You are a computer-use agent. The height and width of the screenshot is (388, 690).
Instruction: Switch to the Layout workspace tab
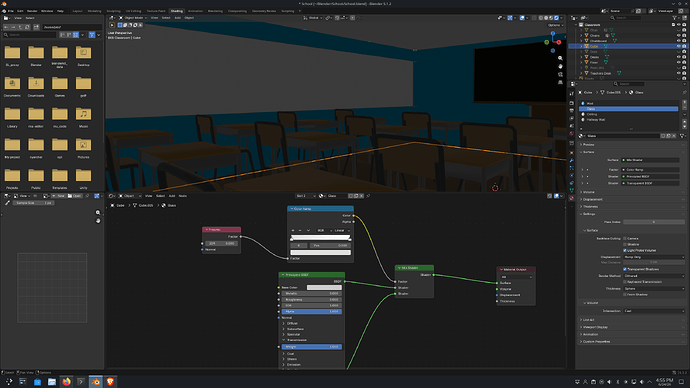tap(77, 11)
